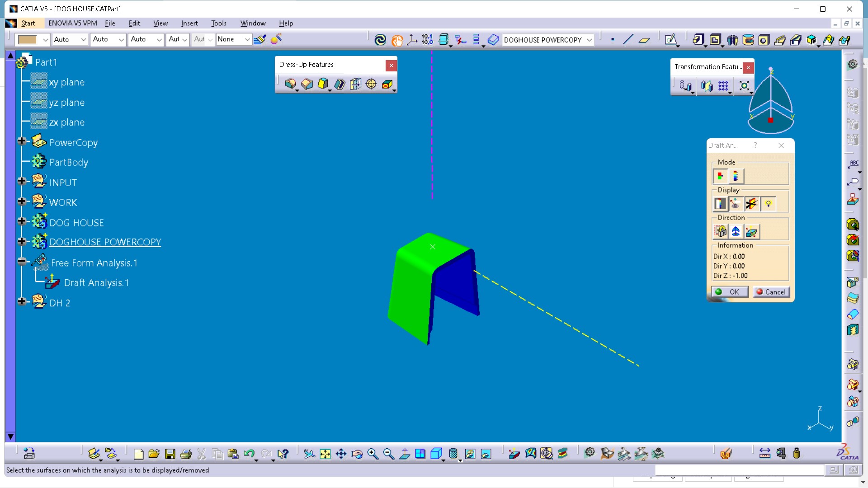Close the Dress-Up Features toolbar
868x488 pixels.
(x=391, y=65)
